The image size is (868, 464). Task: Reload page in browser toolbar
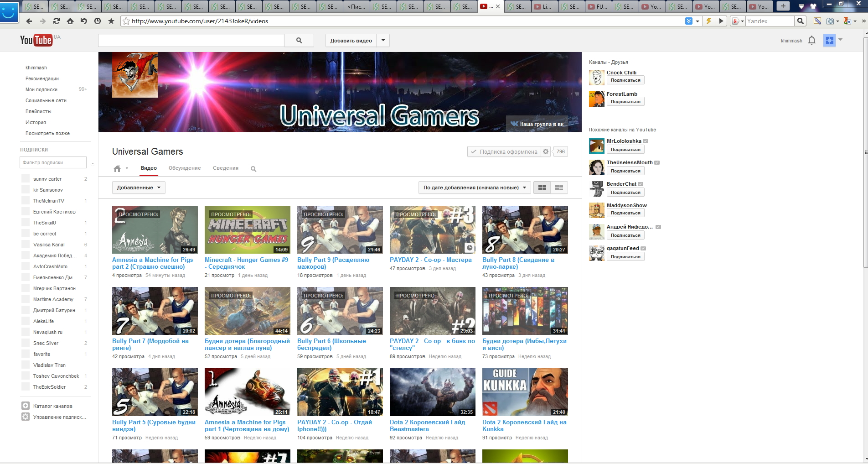(x=57, y=21)
